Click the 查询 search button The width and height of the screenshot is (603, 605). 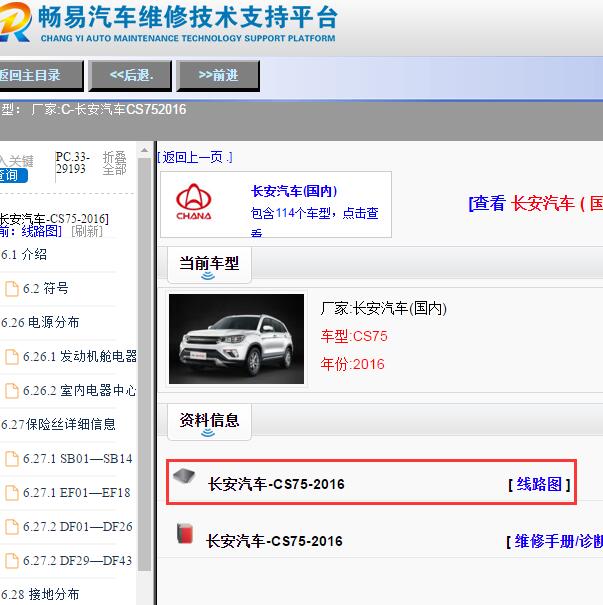(13, 176)
